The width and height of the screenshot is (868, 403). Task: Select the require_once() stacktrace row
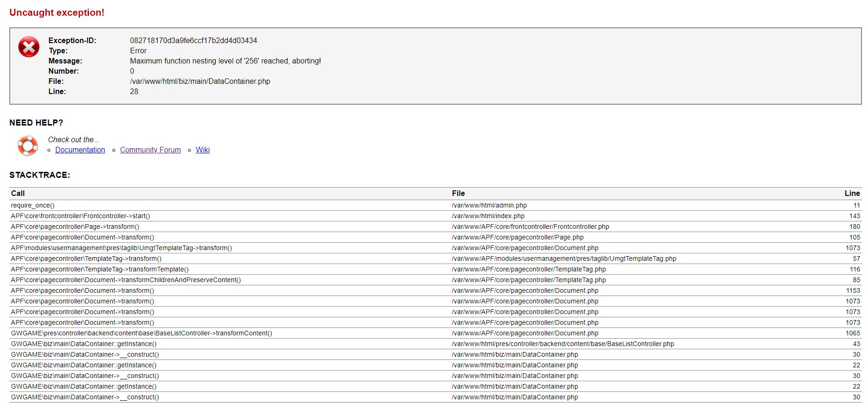click(435, 205)
